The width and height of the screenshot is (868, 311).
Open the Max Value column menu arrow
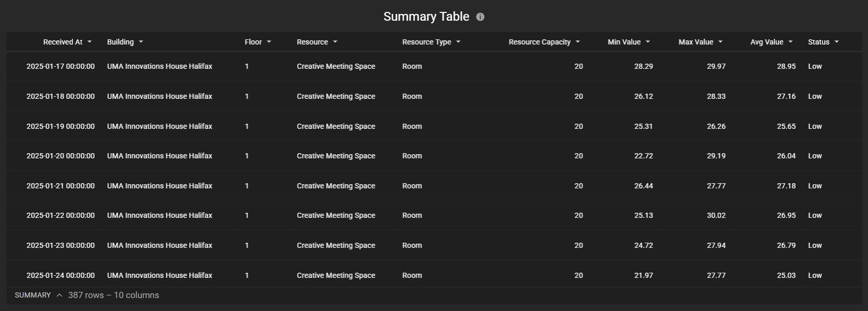(x=720, y=42)
